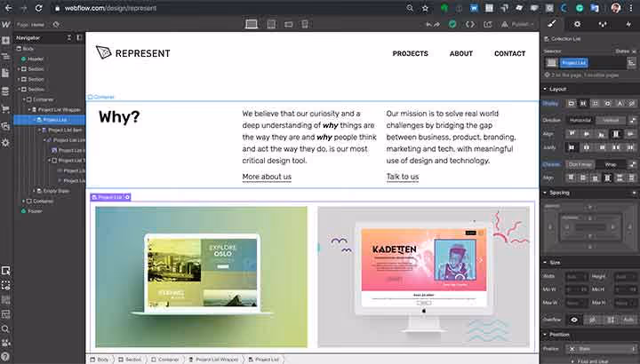
Task: Open the States dropdown in Selector
Action: click(x=626, y=51)
